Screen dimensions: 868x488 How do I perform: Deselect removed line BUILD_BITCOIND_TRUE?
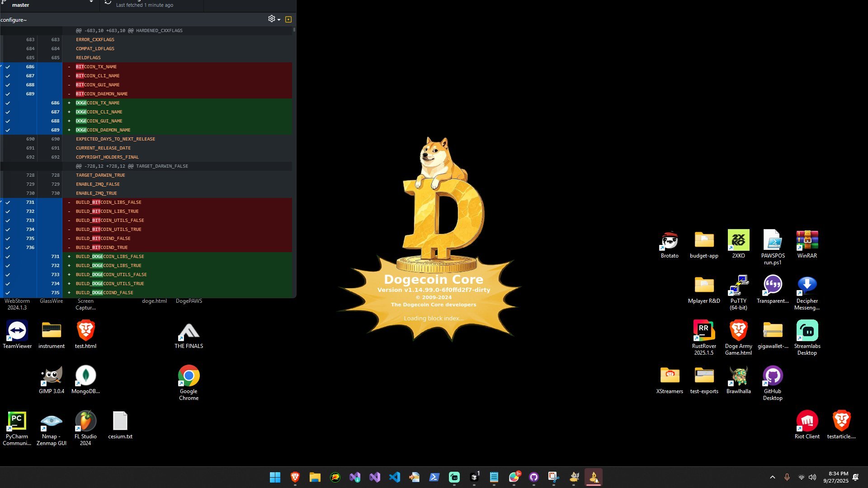(8, 248)
